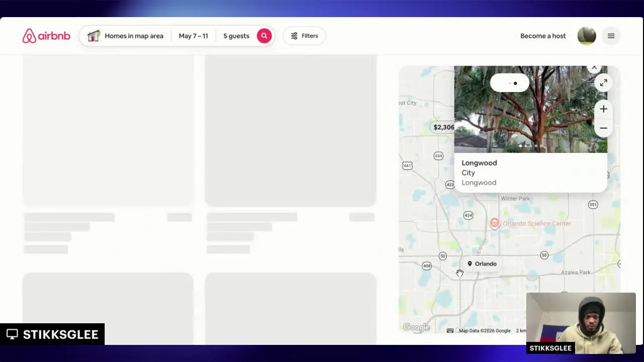
Task: Expand the map to full screen
Action: [603, 82]
